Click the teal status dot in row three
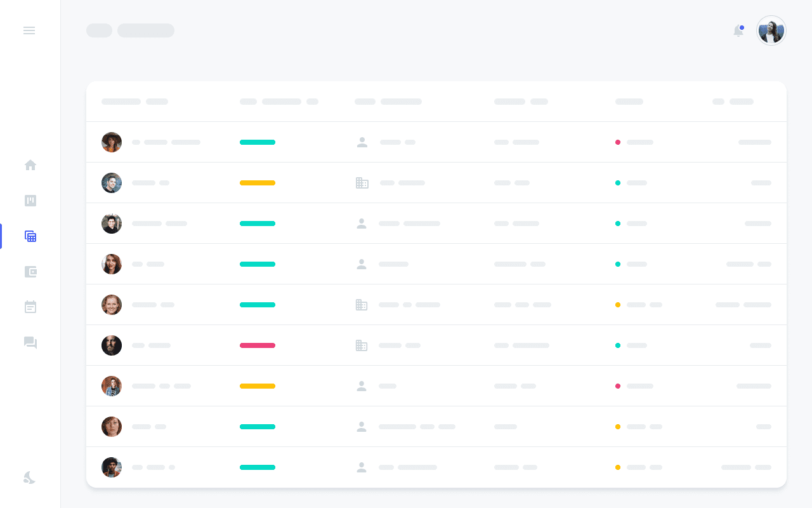Viewport: 812px width, 508px height. tap(618, 224)
